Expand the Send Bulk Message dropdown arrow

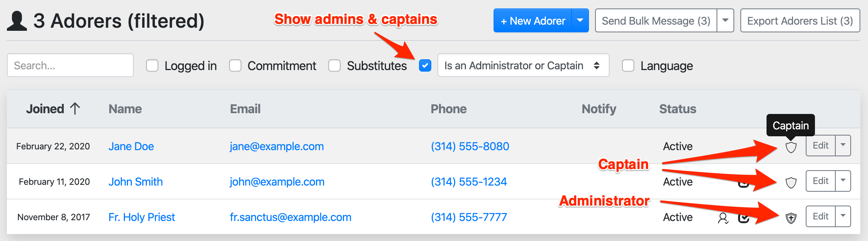[725, 21]
